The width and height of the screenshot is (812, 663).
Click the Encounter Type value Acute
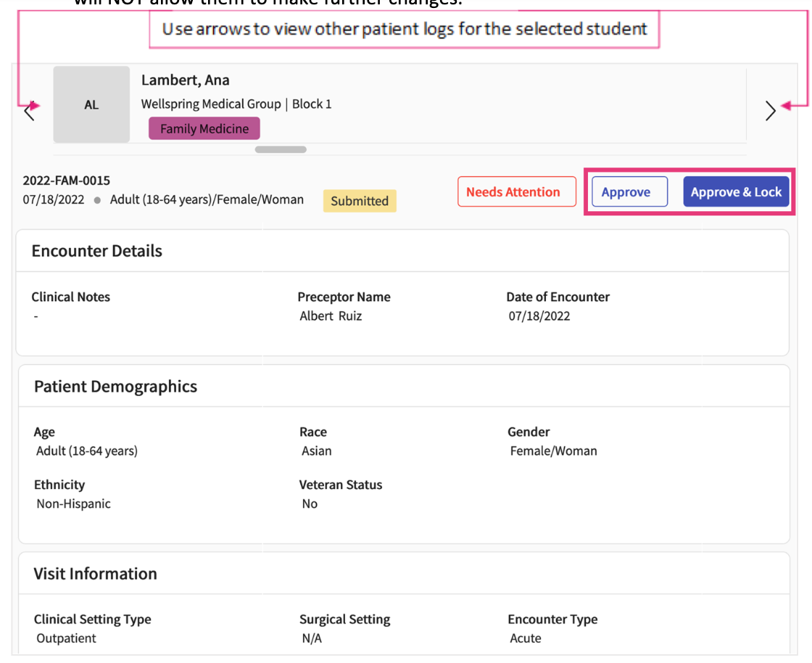pos(526,638)
